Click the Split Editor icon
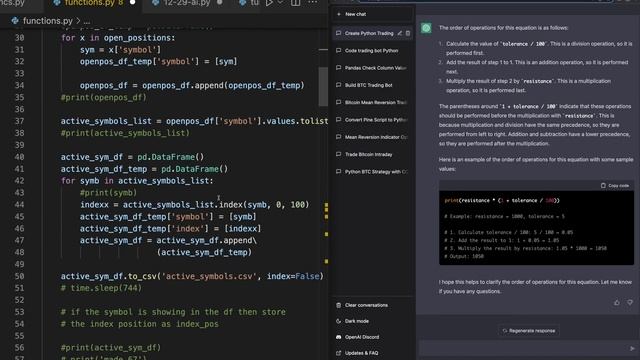640x360 pixels. [296, 3]
